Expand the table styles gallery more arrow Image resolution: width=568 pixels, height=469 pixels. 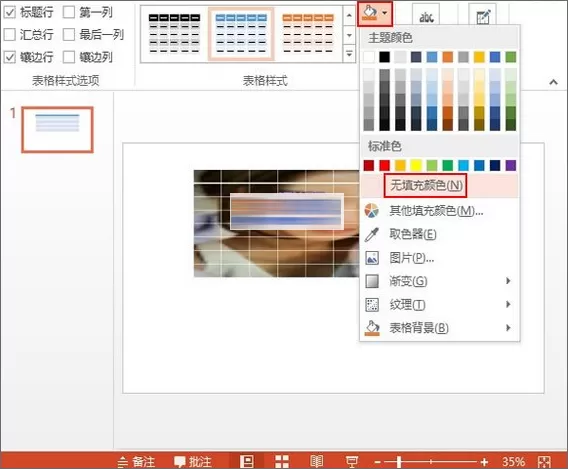pyautogui.click(x=349, y=54)
